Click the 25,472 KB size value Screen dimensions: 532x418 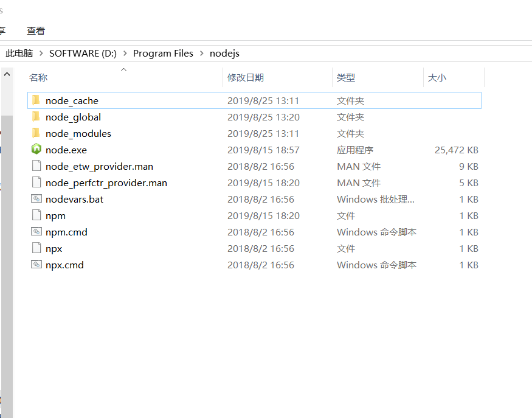pos(457,150)
